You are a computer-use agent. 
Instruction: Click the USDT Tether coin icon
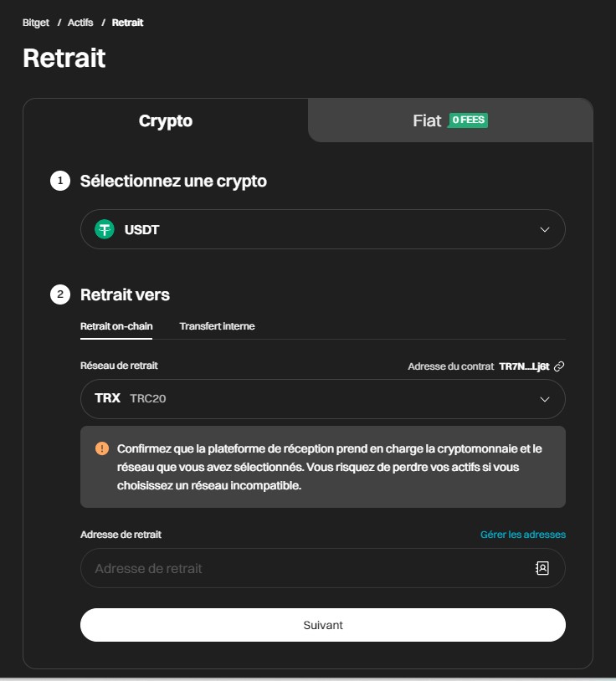(103, 228)
